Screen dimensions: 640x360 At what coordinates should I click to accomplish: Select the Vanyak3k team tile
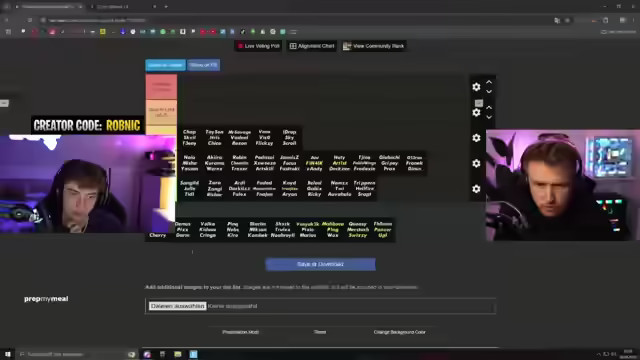(307, 230)
